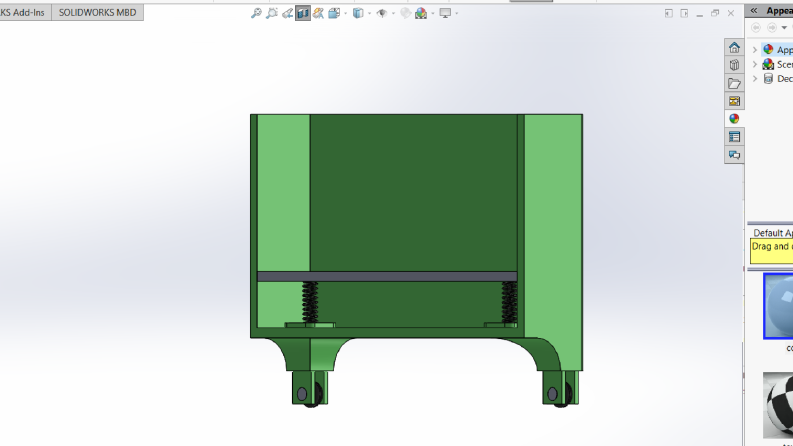Image resolution: width=793 pixels, height=446 pixels.
Task: Click the Edit Appearance sphere icon
Action: point(406,13)
